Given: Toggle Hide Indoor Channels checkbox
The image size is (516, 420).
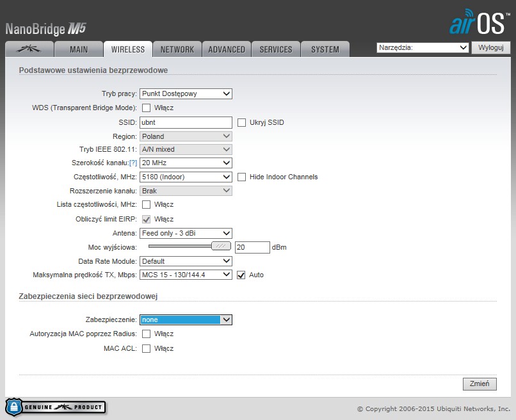Looking at the screenshot, I should coord(241,177).
